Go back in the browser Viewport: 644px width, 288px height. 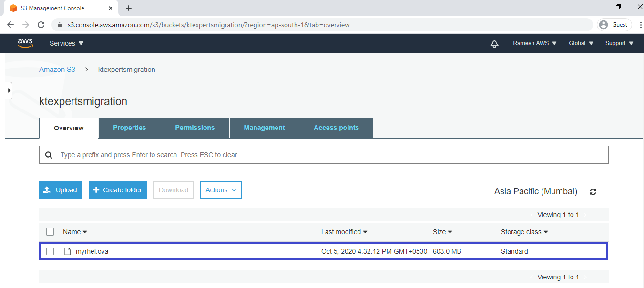point(10,25)
